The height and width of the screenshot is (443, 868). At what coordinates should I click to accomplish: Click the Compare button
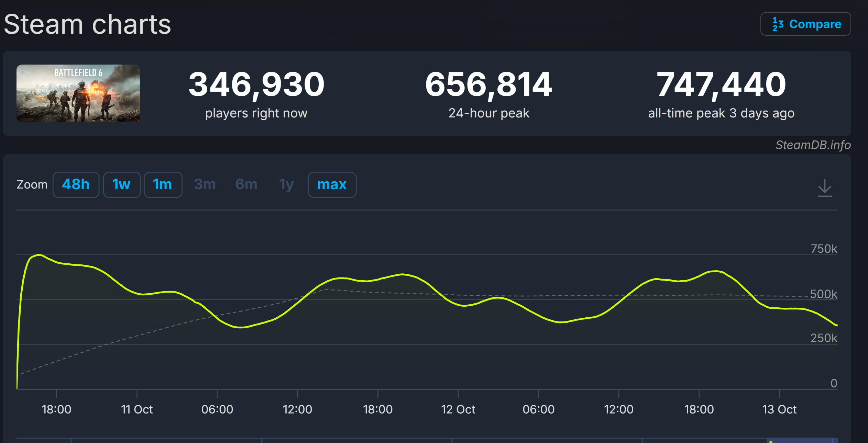coord(805,24)
